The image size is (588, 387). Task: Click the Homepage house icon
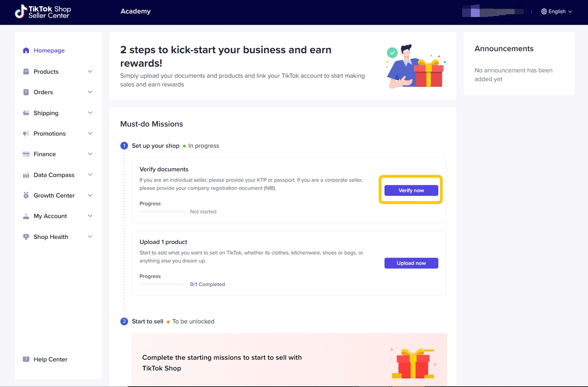point(26,51)
